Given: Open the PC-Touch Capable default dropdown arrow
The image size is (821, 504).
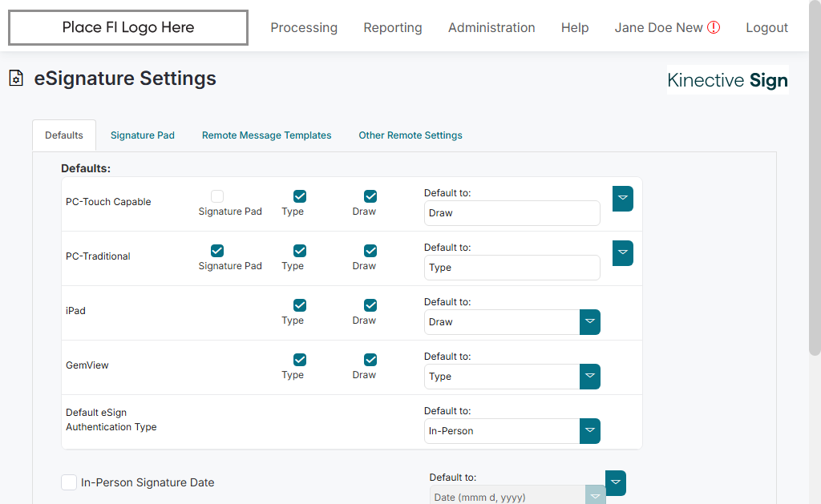Looking at the screenshot, I should [x=623, y=199].
